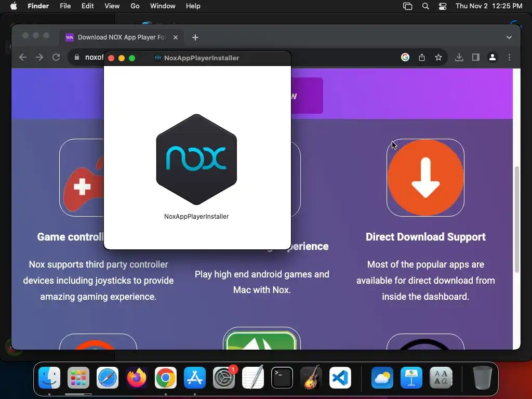Open Spotlight search in the menu bar
Viewport: 532px width, 399px height.
(x=425, y=6)
